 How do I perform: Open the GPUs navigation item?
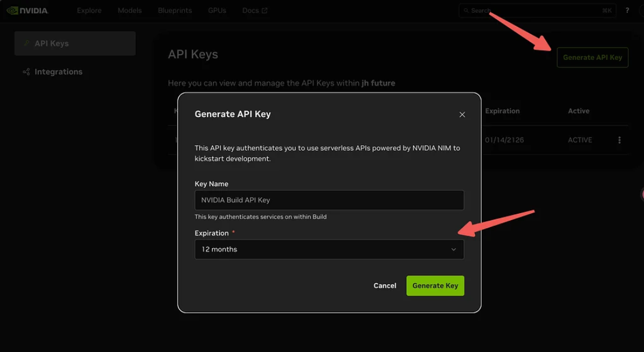[x=217, y=10]
